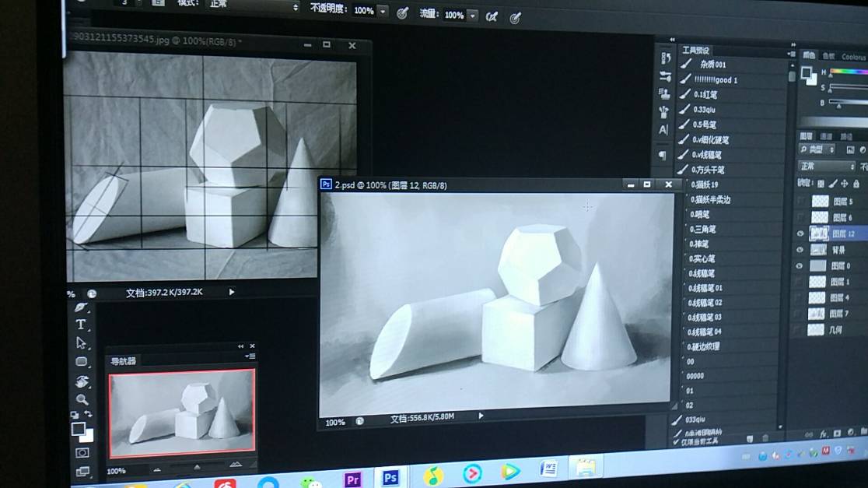Open the Clone Source stamp panel icon

click(x=664, y=93)
